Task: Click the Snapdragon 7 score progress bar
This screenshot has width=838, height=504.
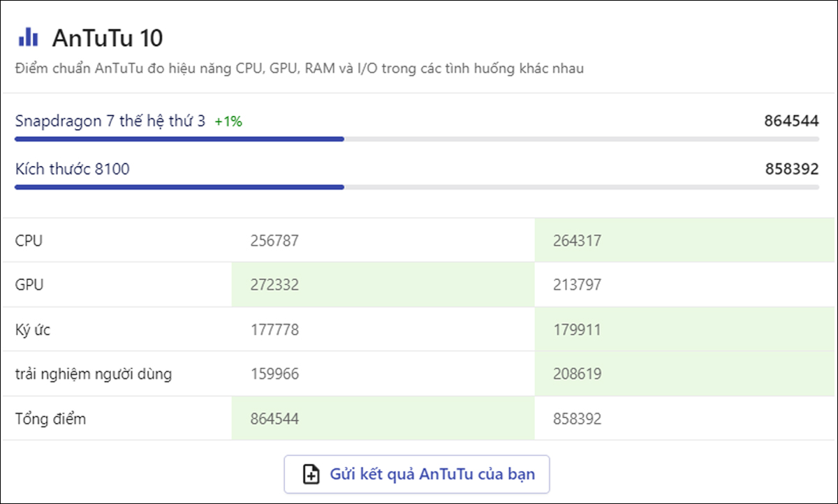Action: point(417,139)
